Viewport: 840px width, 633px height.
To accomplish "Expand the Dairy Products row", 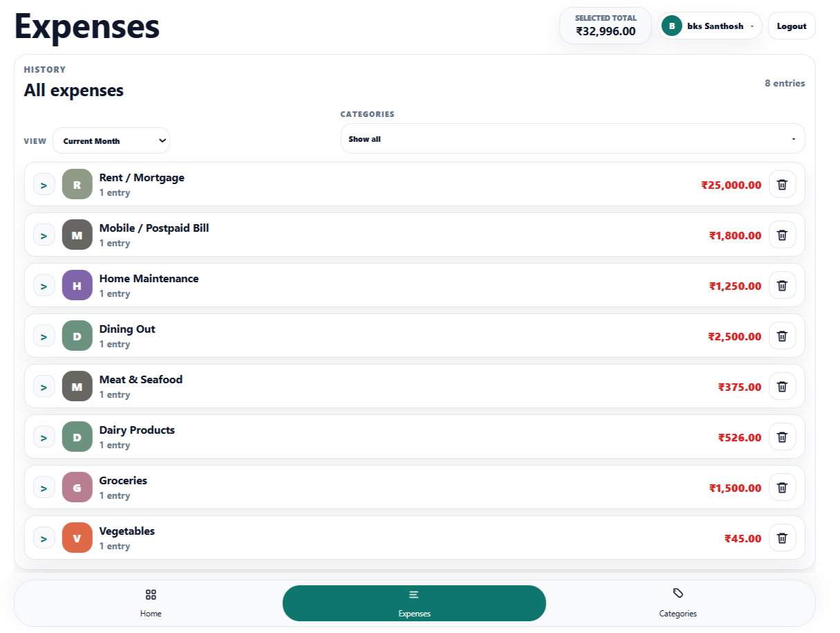I will coord(44,438).
